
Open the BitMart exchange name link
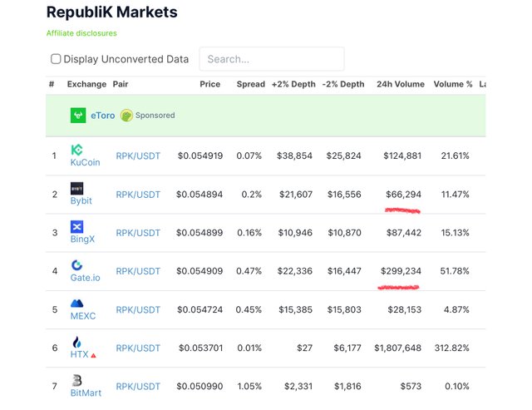(x=86, y=393)
